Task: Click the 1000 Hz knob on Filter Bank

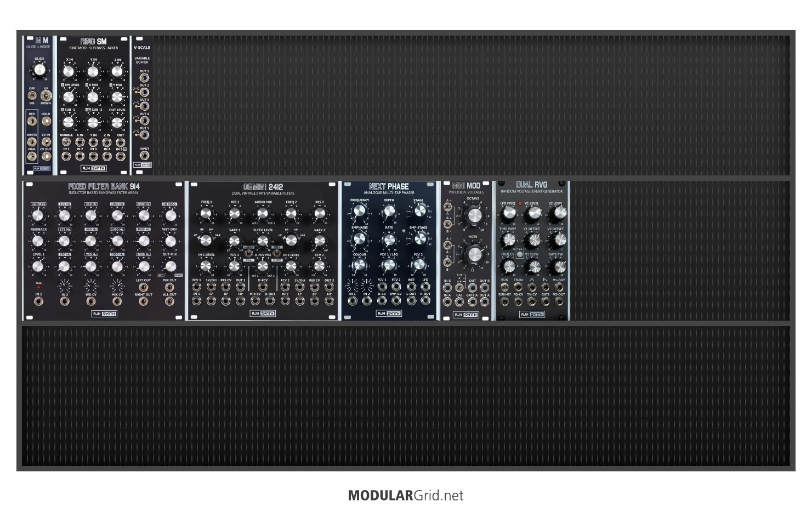Action: tap(117, 215)
